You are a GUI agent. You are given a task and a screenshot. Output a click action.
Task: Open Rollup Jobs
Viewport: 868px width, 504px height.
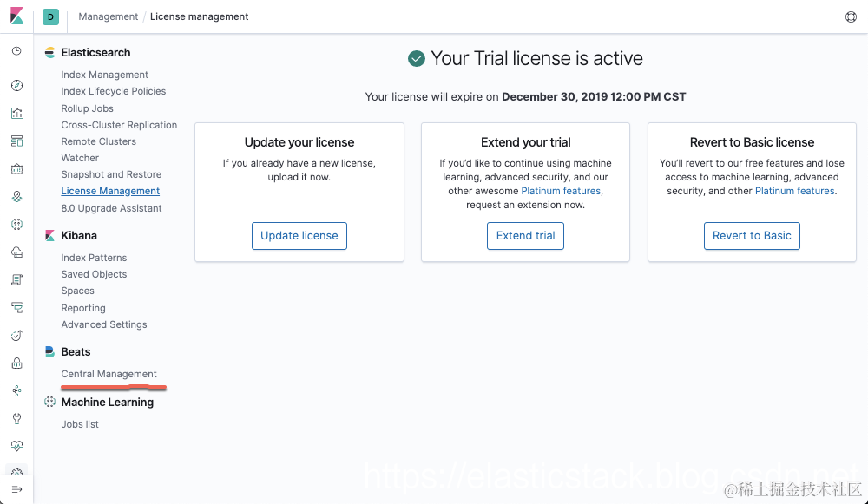coord(87,108)
